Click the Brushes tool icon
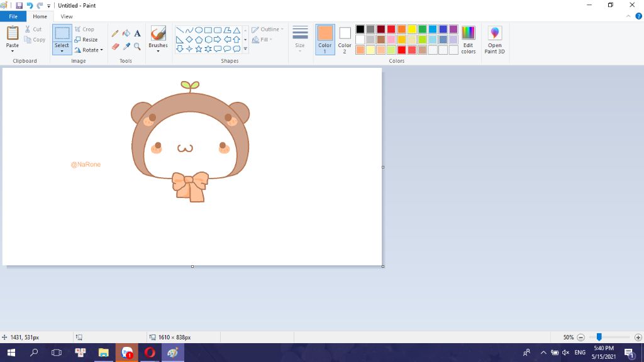This screenshot has height=362, width=644. [158, 34]
